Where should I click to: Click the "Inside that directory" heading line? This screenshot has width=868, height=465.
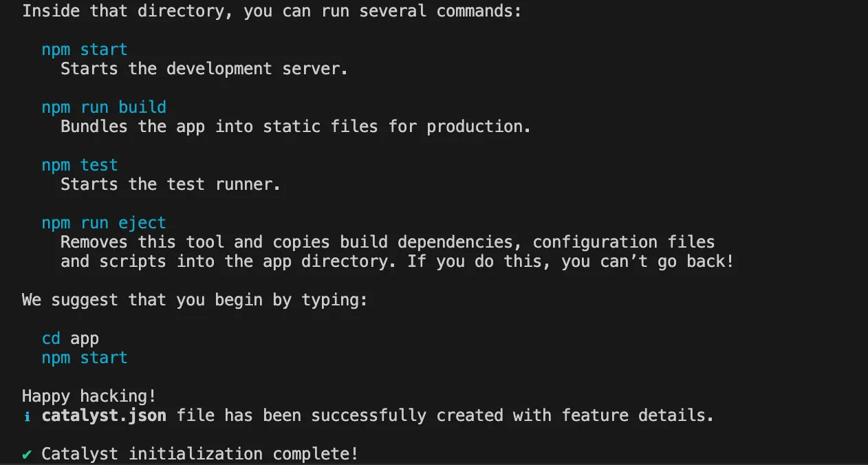(x=272, y=12)
